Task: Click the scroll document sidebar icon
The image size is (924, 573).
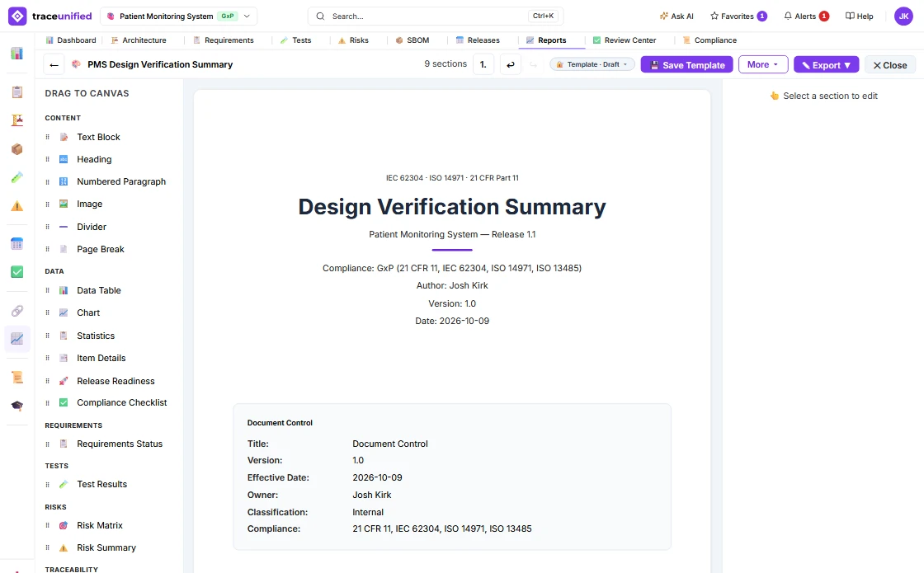Action: pyautogui.click(x=17, y=378)
